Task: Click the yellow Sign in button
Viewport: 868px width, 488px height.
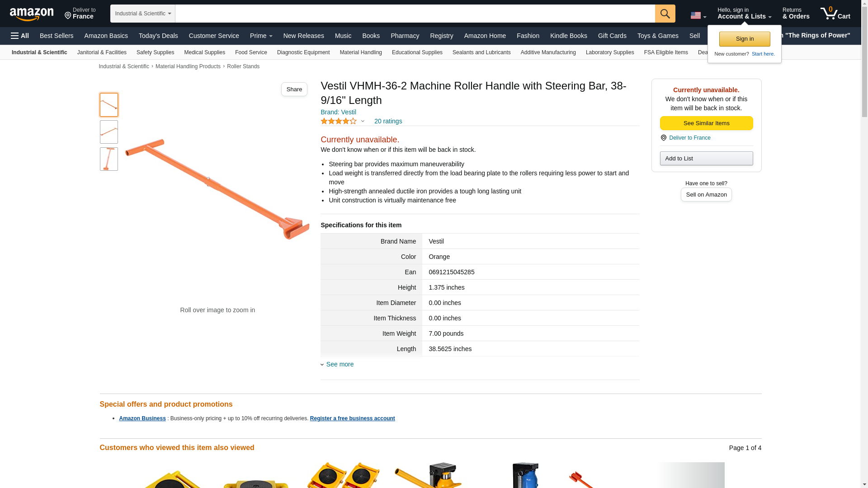Action: pos(745,39)
